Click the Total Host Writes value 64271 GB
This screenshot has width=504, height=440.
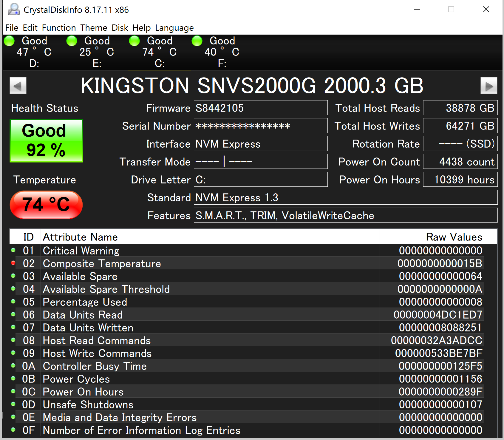click(460, 126)
